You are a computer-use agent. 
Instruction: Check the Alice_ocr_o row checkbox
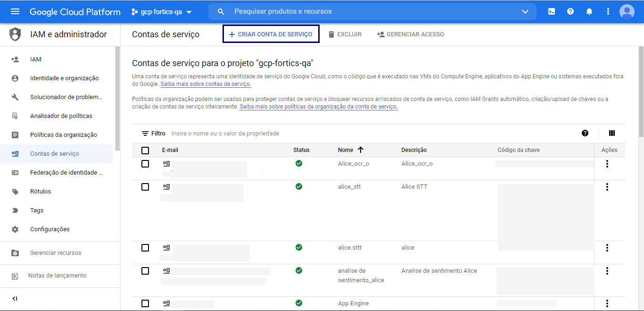click(145, 164)
